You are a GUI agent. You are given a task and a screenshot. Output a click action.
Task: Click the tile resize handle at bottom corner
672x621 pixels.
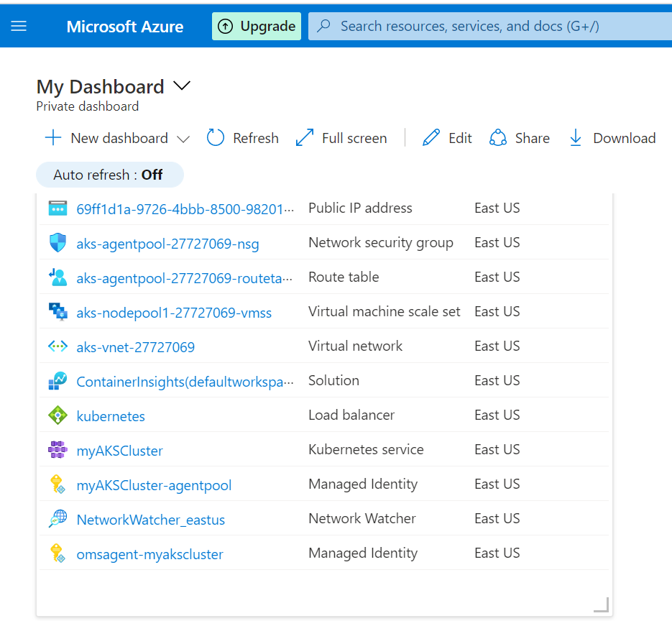click(x=601, y=605)
